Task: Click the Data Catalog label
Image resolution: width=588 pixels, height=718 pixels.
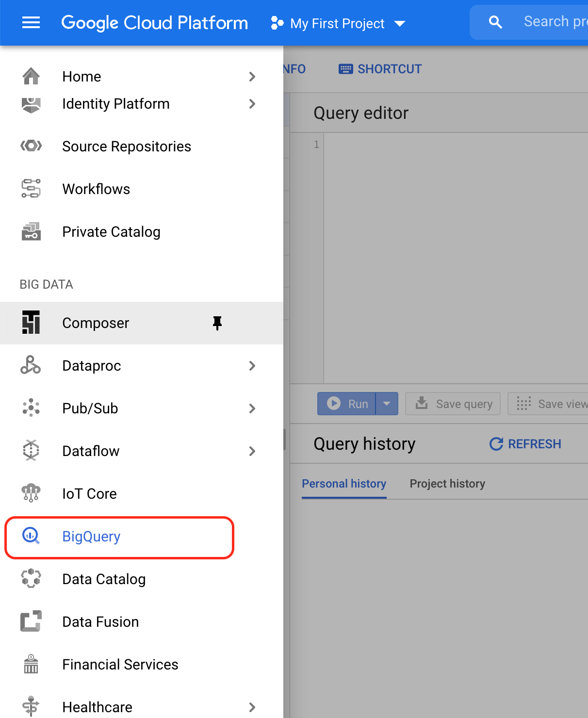Action: tap(104, 579)
